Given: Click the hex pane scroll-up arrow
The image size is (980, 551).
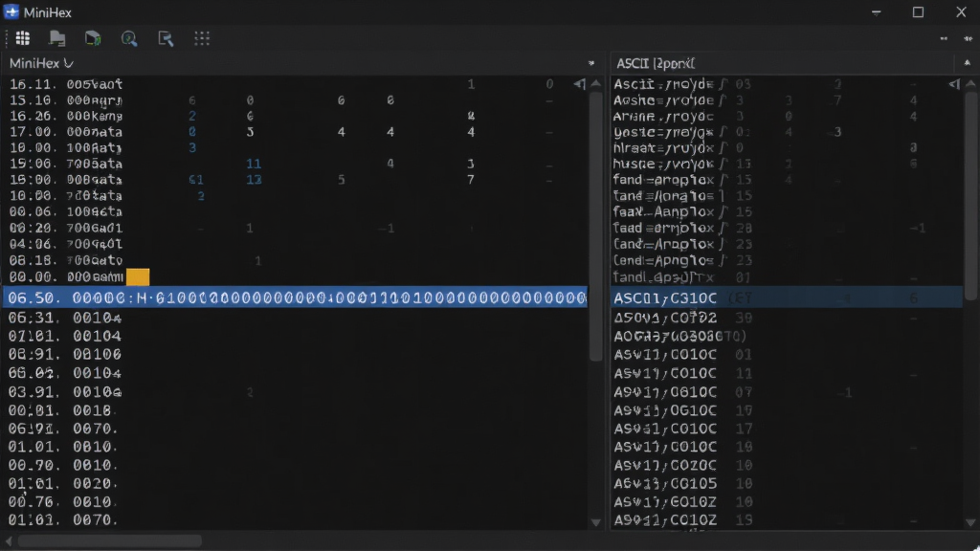Looking at the screenshot, I should (595, 84).
